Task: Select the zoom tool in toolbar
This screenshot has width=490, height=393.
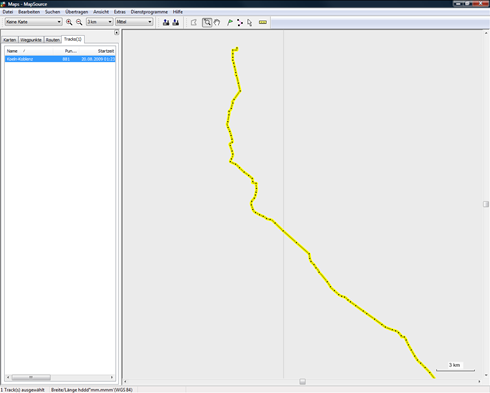Action: pyautogui.click(x=207, y=22)
